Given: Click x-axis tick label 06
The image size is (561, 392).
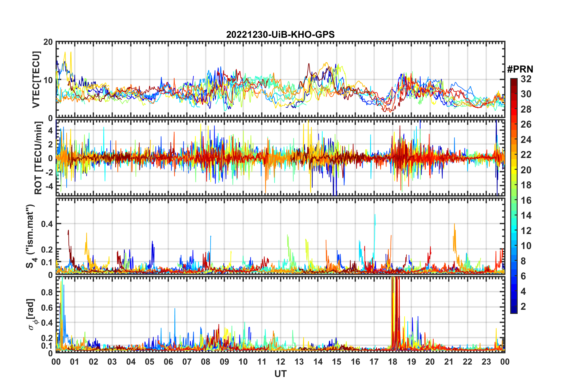Looking at the screenshot, I should 168,362.
